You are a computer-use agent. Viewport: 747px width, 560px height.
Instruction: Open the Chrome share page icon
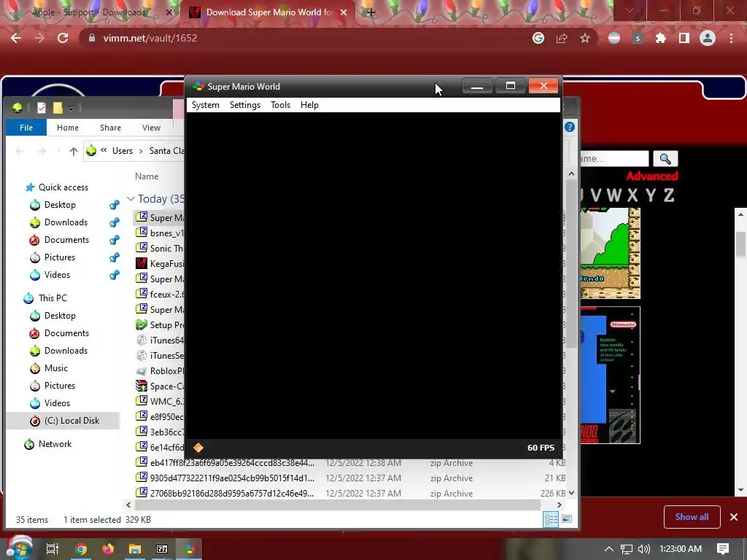click(562, 38)
